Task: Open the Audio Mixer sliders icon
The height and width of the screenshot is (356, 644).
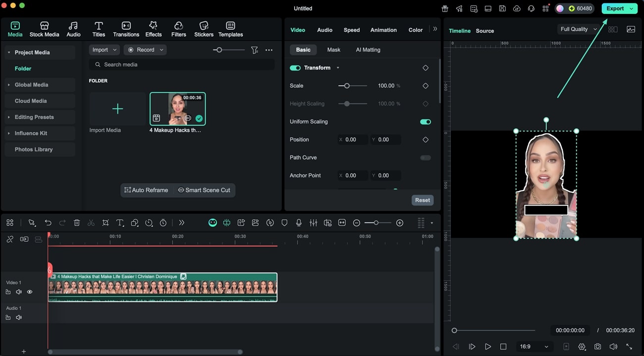Action: pyautogui.click(x=313, y=223)
